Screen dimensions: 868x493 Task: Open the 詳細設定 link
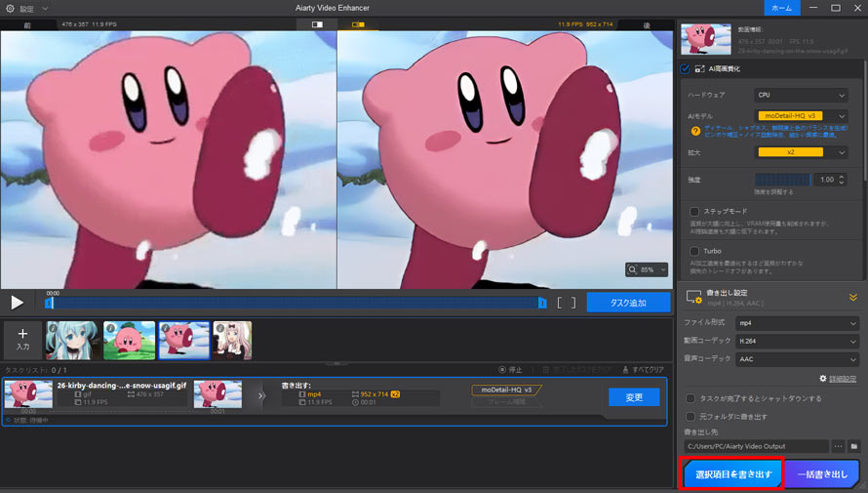click(843, 379)
